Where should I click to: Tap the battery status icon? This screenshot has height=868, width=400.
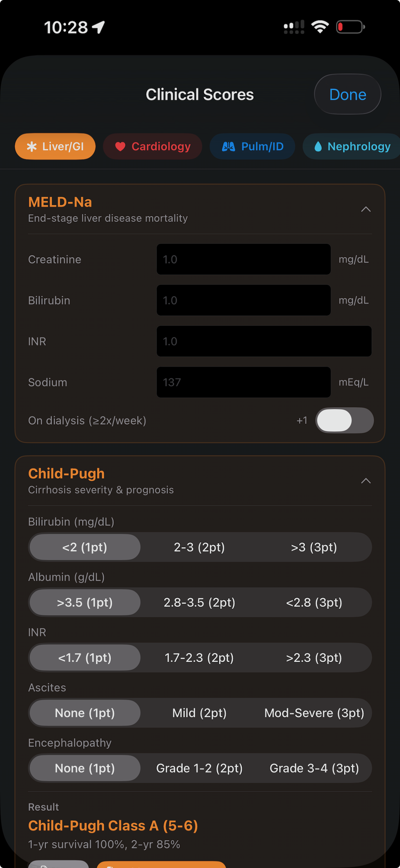pyautogui.click(x=350, y=27)
